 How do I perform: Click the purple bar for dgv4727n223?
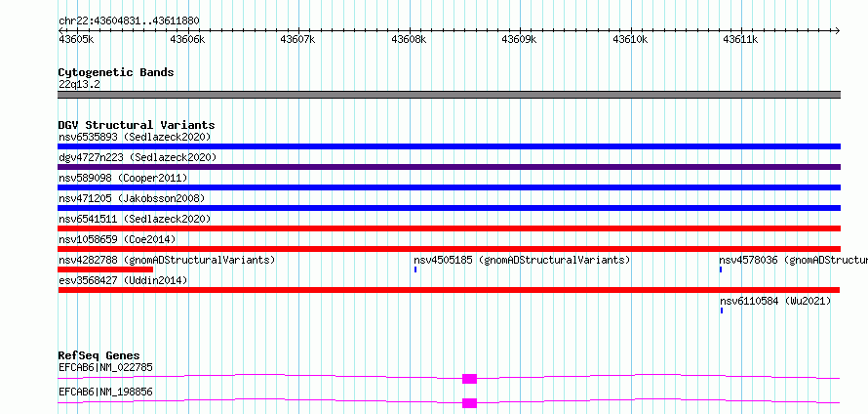pos(449,167)
